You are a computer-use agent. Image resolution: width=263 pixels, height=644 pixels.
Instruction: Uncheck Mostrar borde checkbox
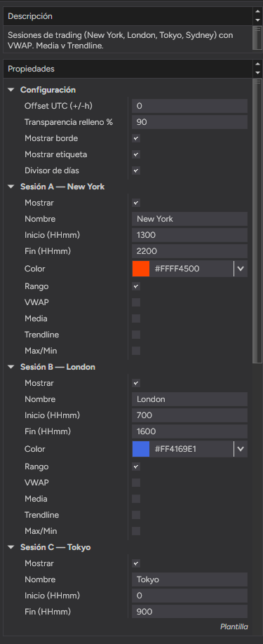[136, 138]
